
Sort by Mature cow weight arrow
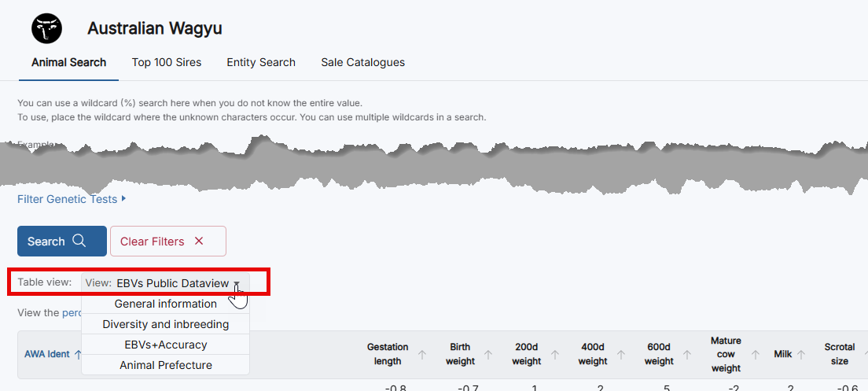pyautogui.click(x=755, y=355)
